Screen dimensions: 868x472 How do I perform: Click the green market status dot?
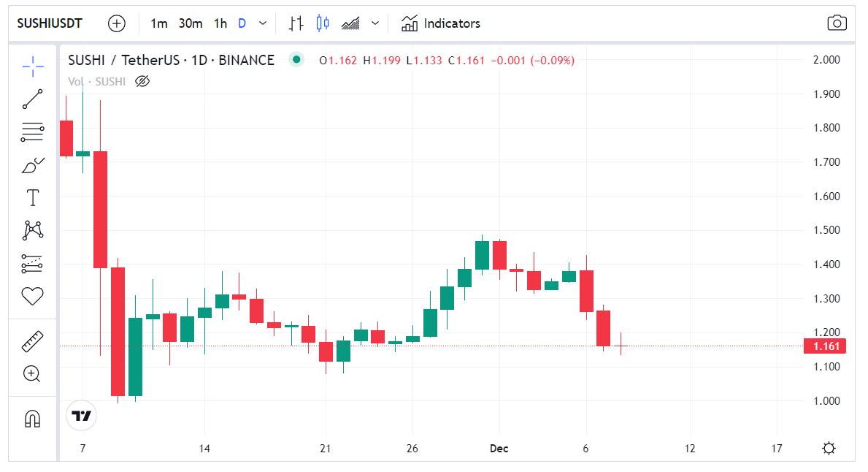click(296, 59)
